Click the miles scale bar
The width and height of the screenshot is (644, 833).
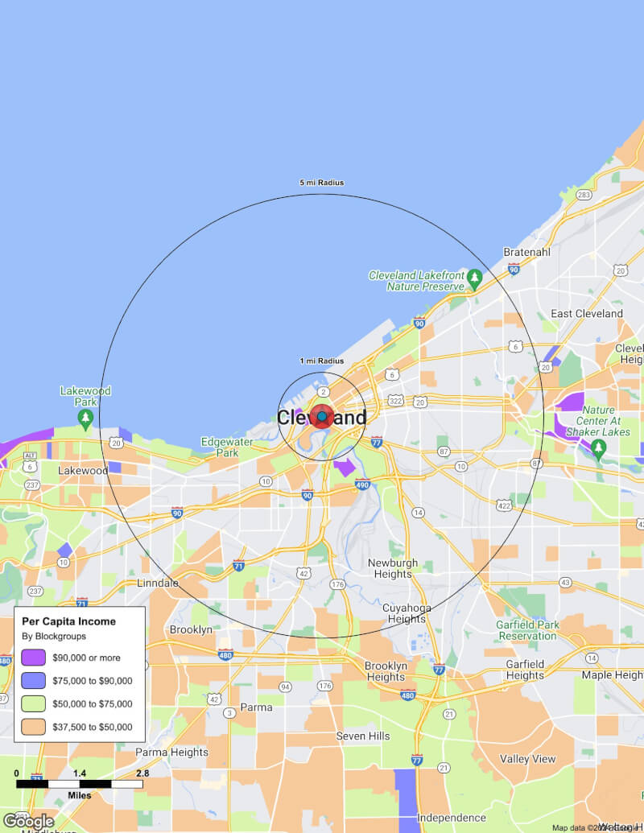[x=79, y=783]
